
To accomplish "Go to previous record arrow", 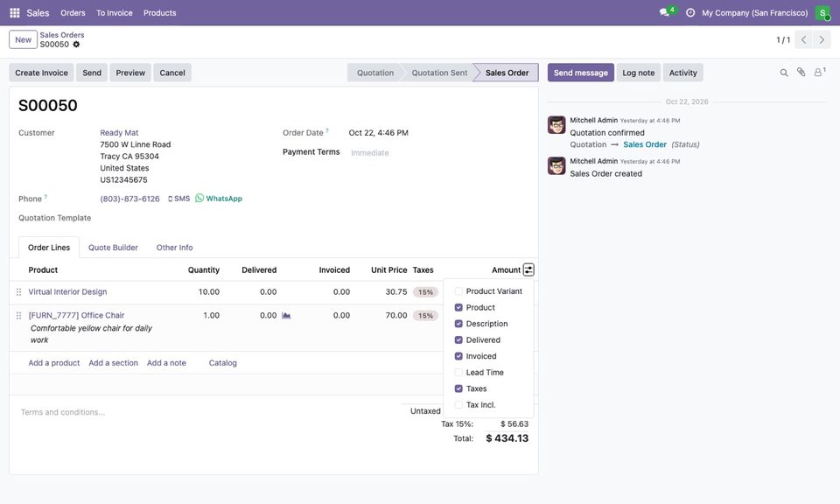I will [803, 39].
